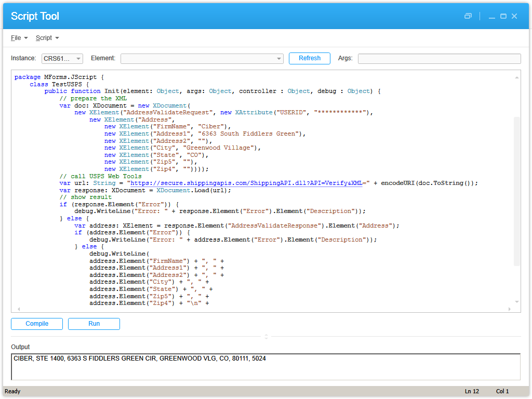Viewport: 532px width, 399px height.
Task: Focus the Args input field
Action: coord(439,59)
